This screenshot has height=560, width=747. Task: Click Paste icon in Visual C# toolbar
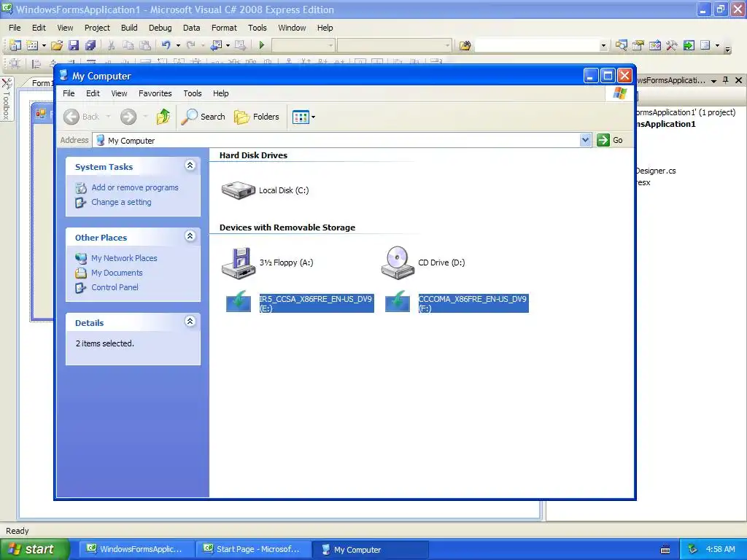tap(145, 45)
